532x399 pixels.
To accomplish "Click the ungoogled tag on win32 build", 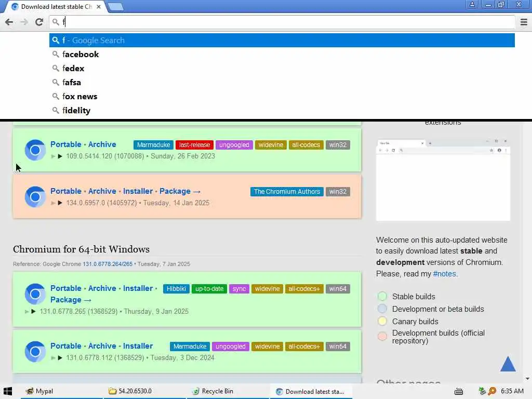I will click(234, 145).
